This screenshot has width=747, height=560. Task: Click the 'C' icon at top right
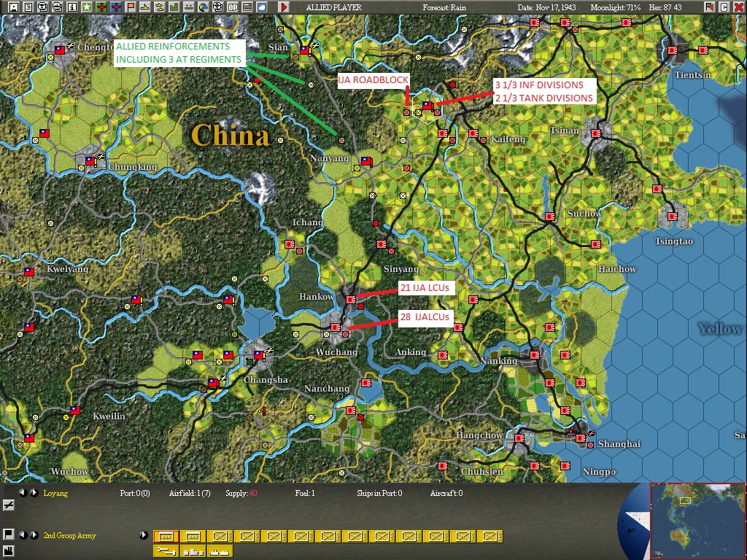click(x=724, y=7)
